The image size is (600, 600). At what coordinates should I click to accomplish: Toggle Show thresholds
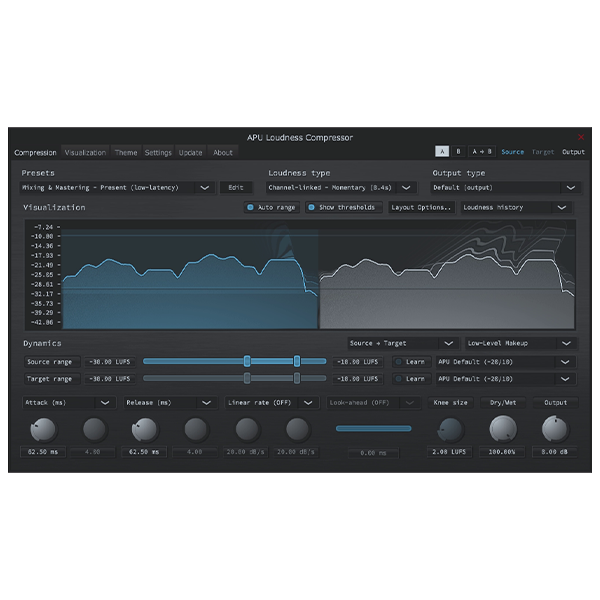(x=344, y=207)
